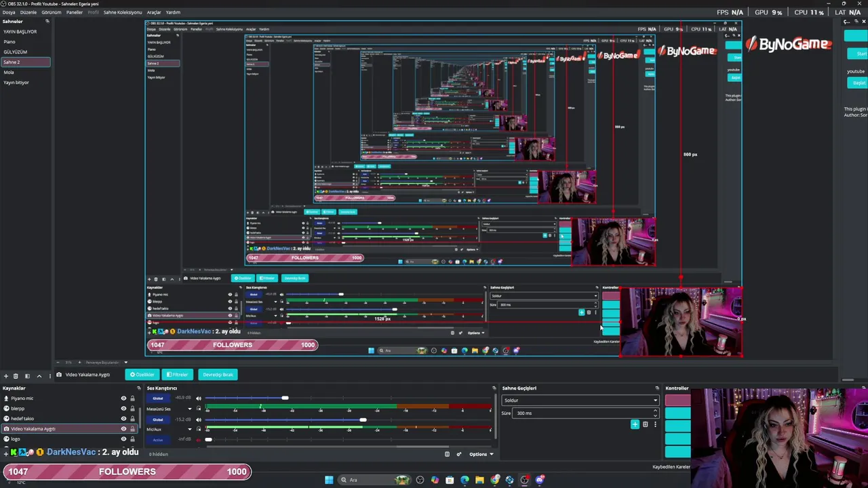The image size is (868, 488).
Task: Adjust third mixer channel volume handle
Action: [x=208, y=440]
